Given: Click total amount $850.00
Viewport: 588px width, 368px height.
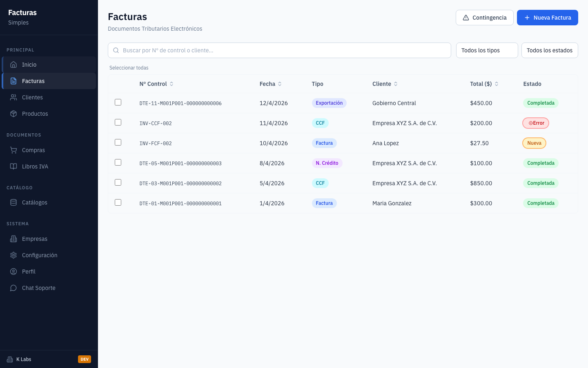Looking at the screenshot, I should pos(481,183).
